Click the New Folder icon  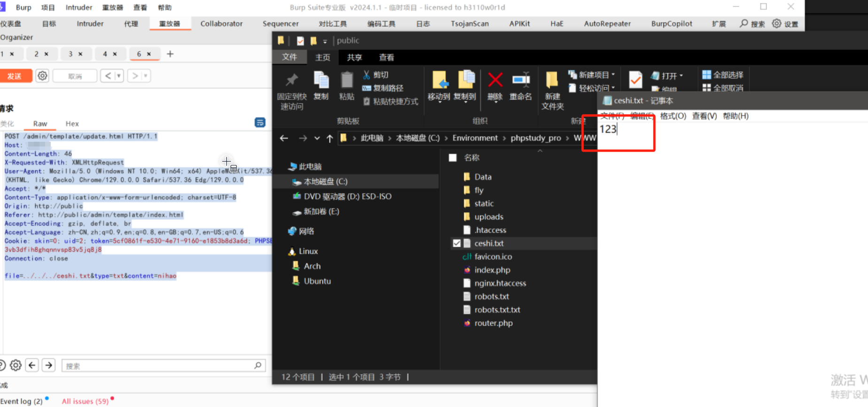552,90
